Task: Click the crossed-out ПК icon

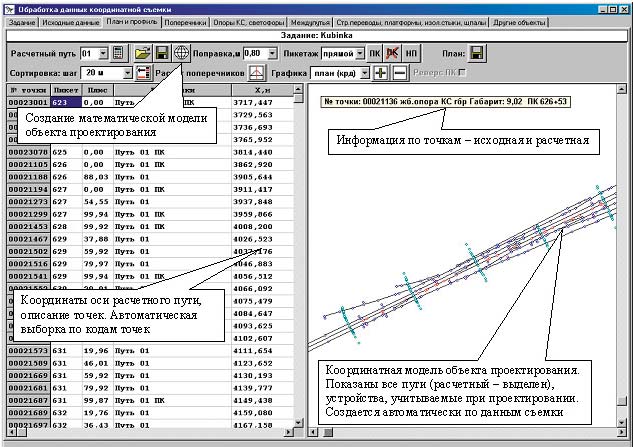Action: coord(392,53)
